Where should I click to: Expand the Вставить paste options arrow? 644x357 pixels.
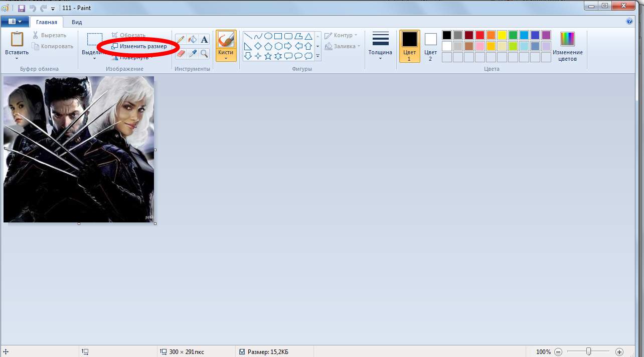tap(17, 59)
